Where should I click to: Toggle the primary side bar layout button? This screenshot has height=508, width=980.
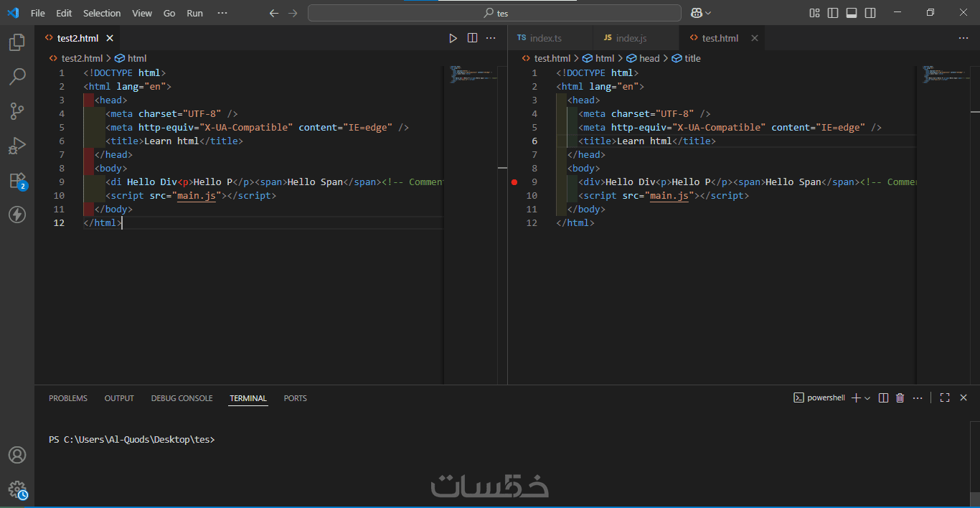(833, 13)
